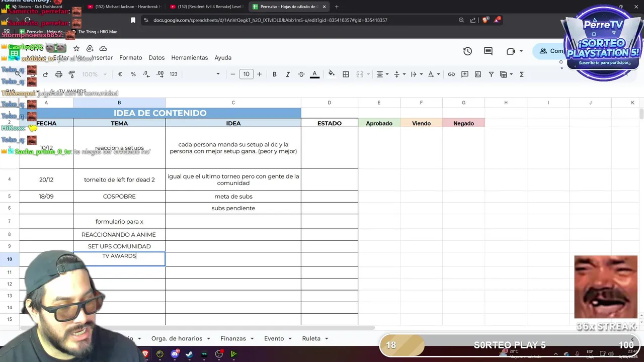
Task: Open the Formato menu
Action: (131, 58)
